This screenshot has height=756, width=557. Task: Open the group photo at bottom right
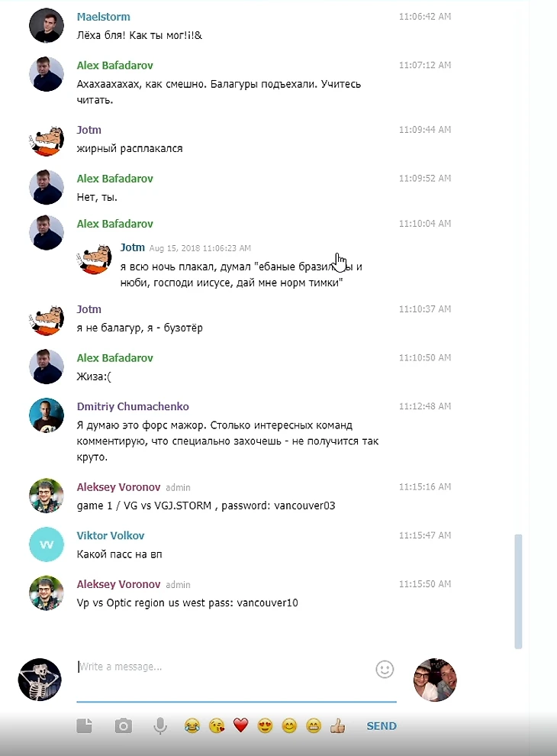pyautogui.click(x=435, y=680)
